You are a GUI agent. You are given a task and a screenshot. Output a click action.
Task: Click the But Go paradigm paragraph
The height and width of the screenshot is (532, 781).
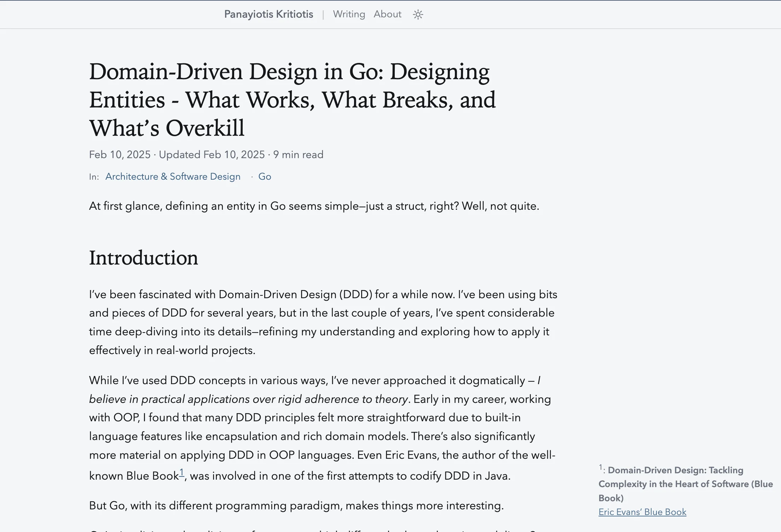pos(296,505)
